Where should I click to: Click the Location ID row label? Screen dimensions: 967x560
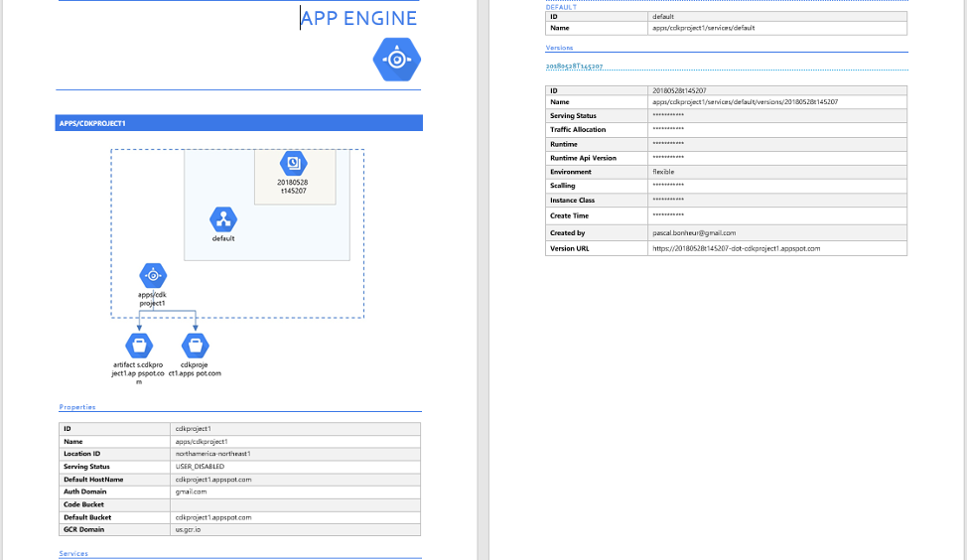point(82,454)
